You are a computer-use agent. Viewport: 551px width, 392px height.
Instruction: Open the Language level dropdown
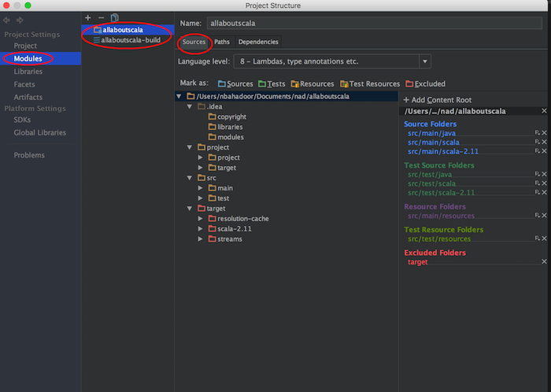pyautogui.click(x=425, y=61)
